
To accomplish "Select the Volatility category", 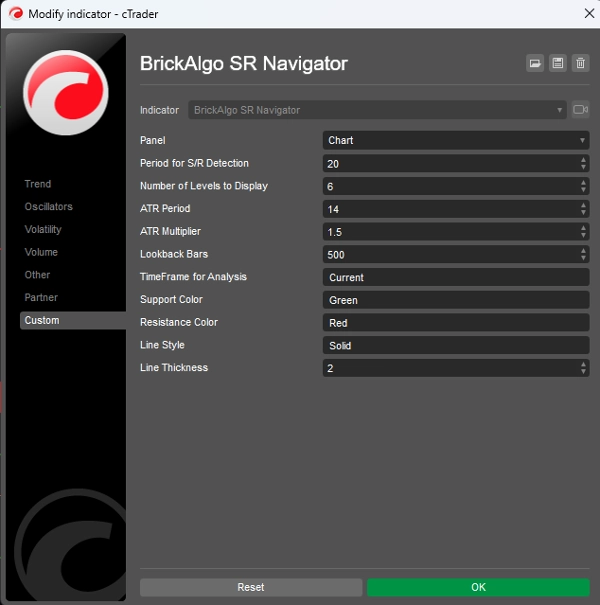I will tap(43, 229).
